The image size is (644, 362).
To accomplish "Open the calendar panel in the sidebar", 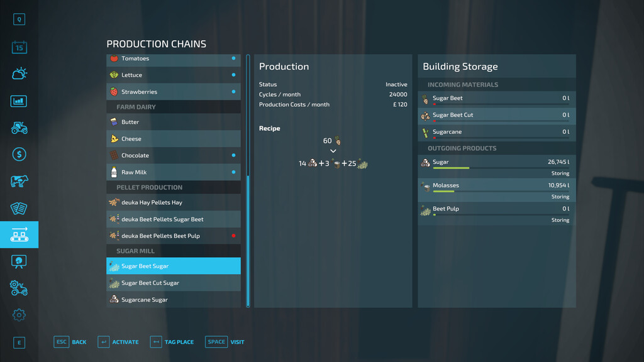I will coord(19,47).
